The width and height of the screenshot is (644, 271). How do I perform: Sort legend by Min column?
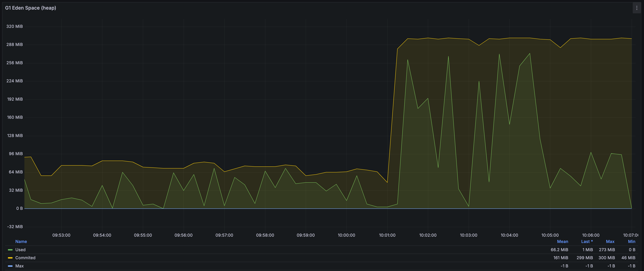[x=632, y=241]
